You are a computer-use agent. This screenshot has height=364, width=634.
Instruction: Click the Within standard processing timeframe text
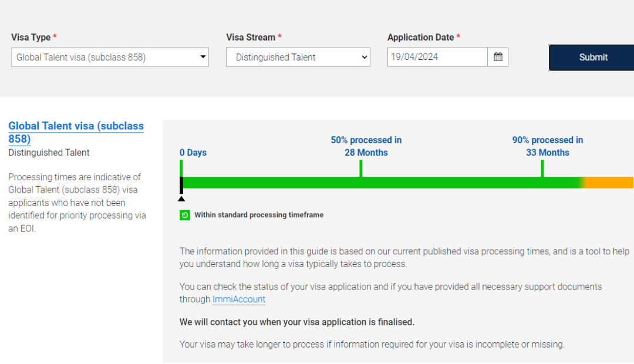coord(259,215)
